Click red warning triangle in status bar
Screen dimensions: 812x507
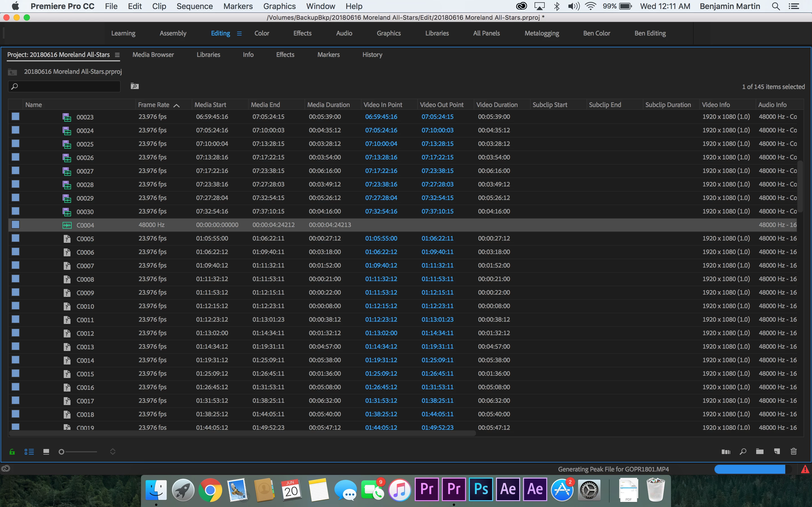tap(805, 469)
